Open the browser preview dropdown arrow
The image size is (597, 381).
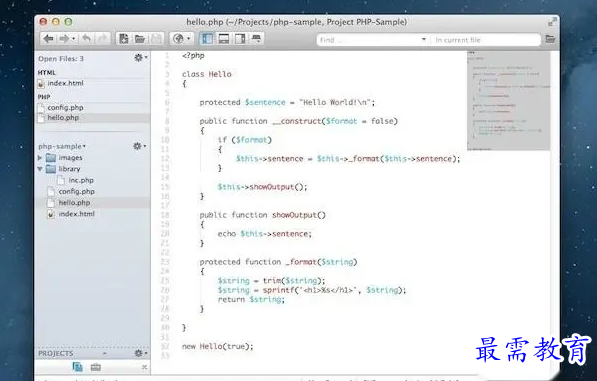click(x=188, y=39)
